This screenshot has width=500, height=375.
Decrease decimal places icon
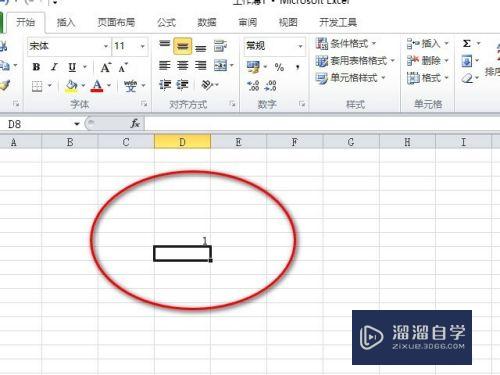270,86
